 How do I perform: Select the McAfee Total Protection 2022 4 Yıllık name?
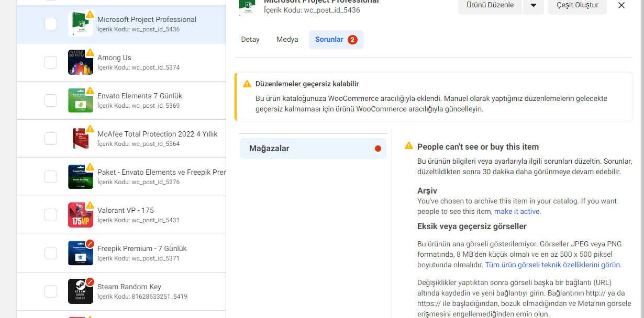158,134
